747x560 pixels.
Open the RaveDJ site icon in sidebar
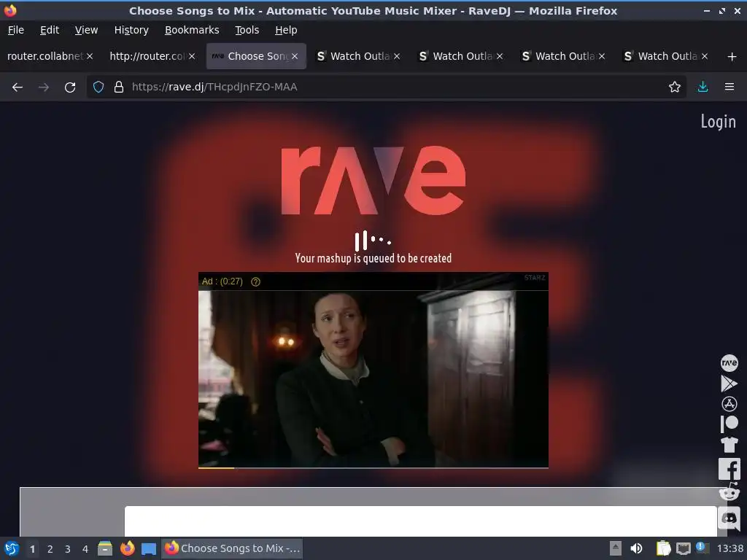pyautogui.click(x=729, y=363)
